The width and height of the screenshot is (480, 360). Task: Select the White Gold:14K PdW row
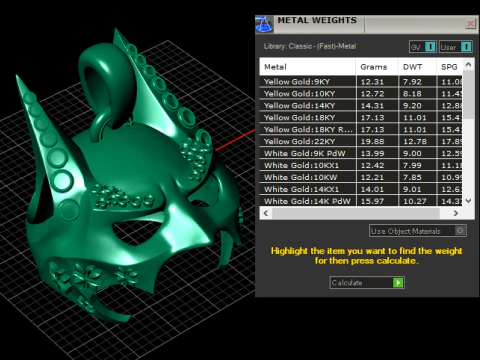tap(361, 201)
